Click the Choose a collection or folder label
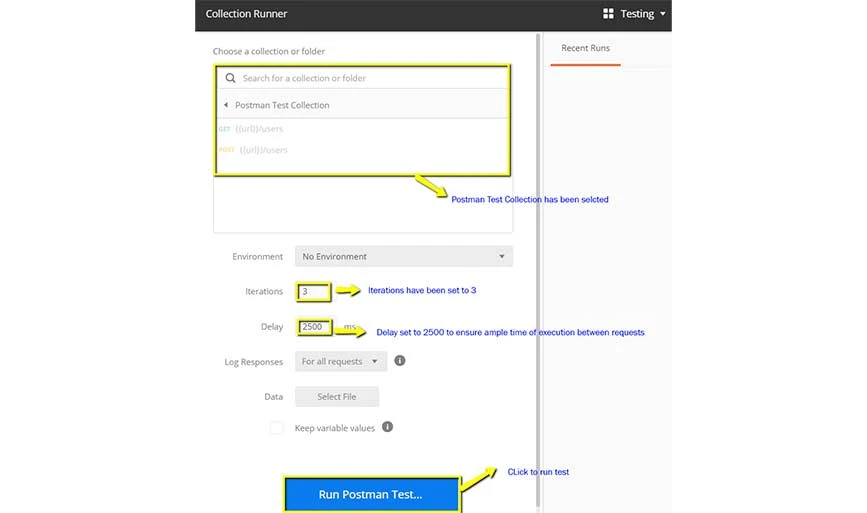Viewport: 867px width, 513px height. pyautogui.click(x=269, y=51)
